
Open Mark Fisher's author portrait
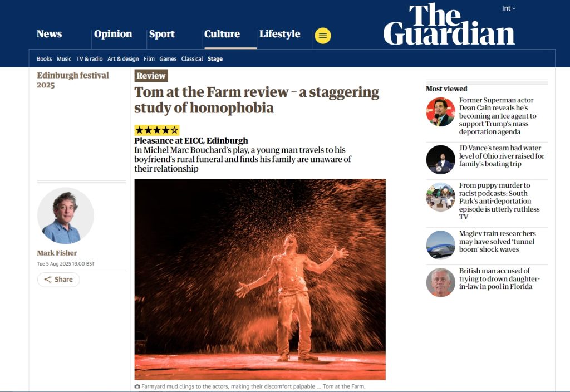(x=66, y=215)
